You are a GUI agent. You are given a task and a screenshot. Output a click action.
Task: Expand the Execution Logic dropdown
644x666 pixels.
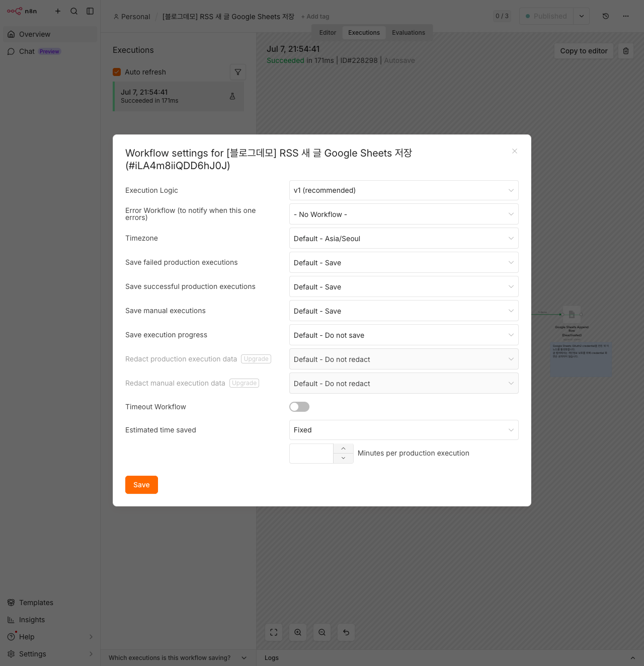pos(404,190)
